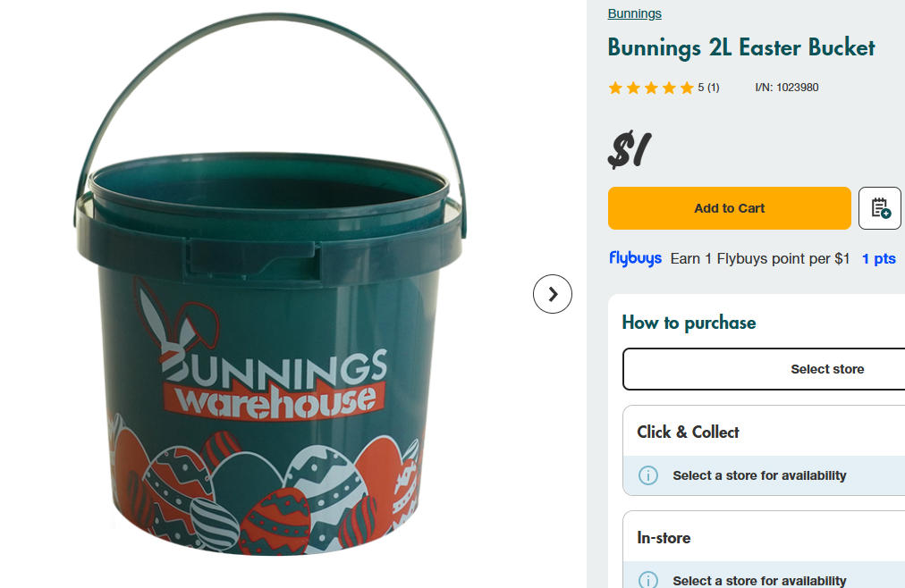Click the 1 pts Flybuys value
This screenshot has width=905, height=588.
878,258
